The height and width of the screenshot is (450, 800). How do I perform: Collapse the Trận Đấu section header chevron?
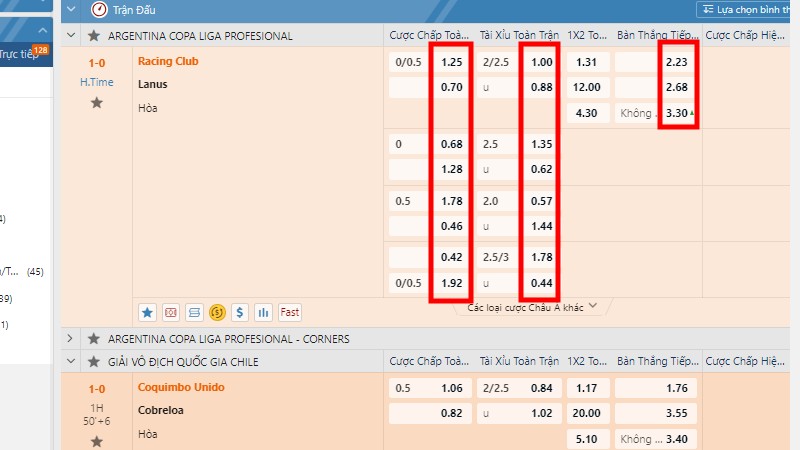click(71, 10)
